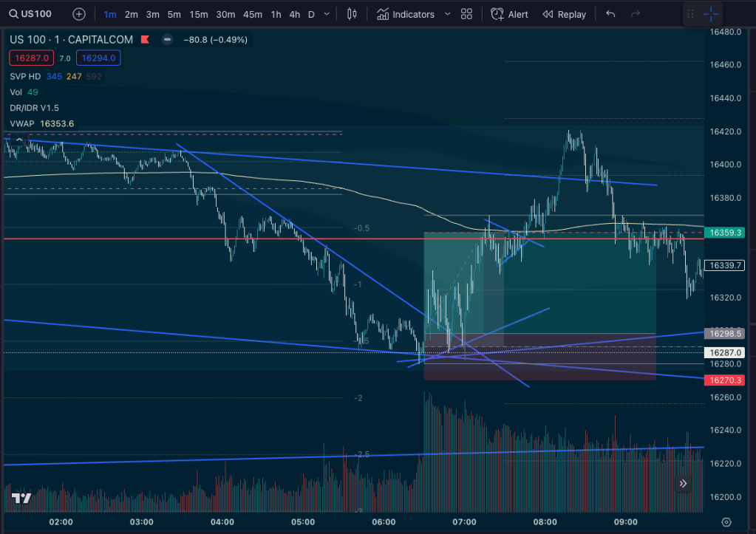Select the 4h timeframe
This screenshot has width=756, height=534.
294,14
